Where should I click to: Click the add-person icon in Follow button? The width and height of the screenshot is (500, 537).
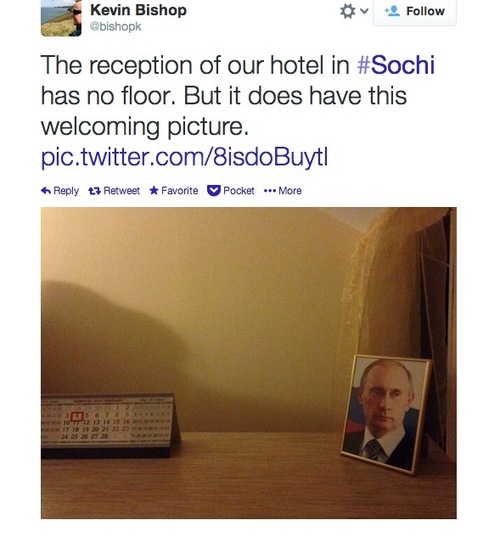pos(392,11)
